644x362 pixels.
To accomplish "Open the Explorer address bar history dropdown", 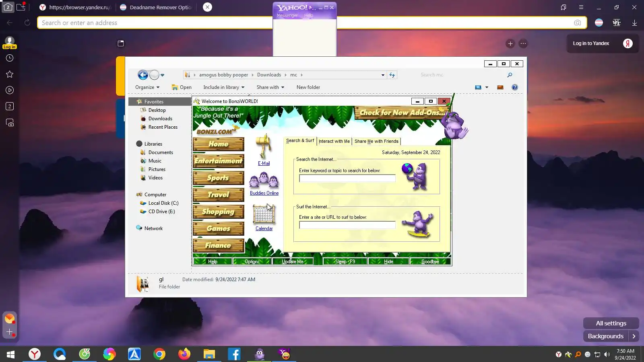I will click(x=383, y=75).
